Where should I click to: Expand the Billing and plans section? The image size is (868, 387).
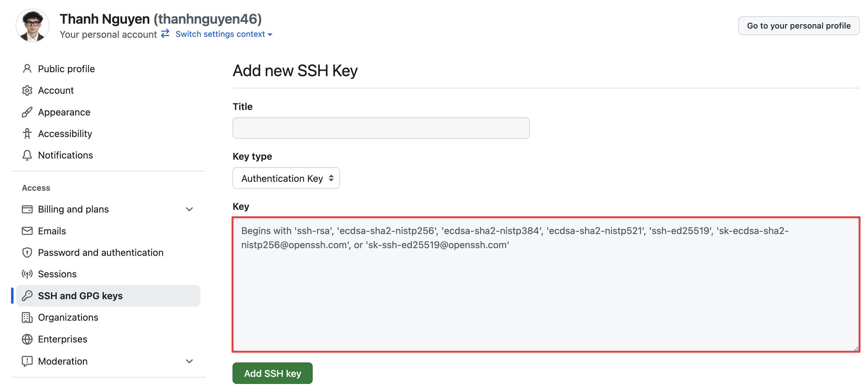click(190, 209)
